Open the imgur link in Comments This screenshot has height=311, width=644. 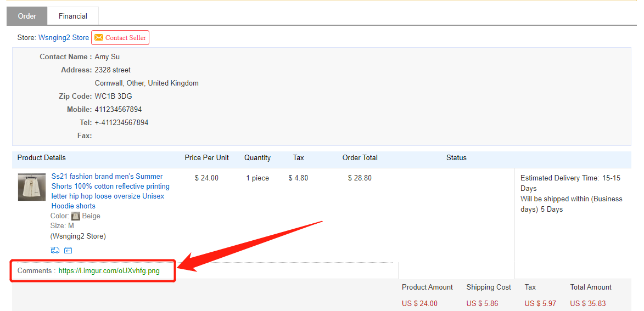click(109, 271)
